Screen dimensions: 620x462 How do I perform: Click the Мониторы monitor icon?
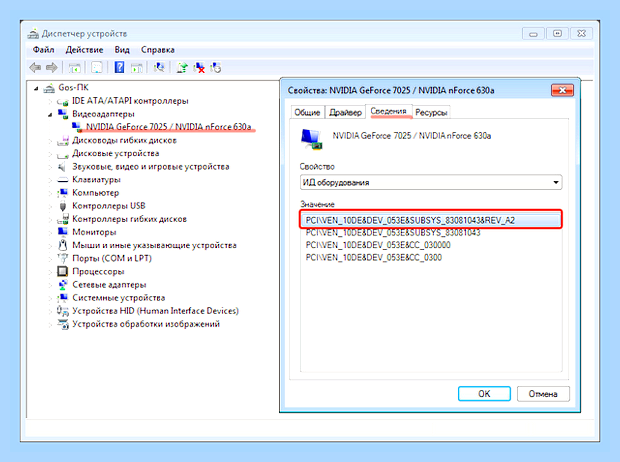[62, 232]
